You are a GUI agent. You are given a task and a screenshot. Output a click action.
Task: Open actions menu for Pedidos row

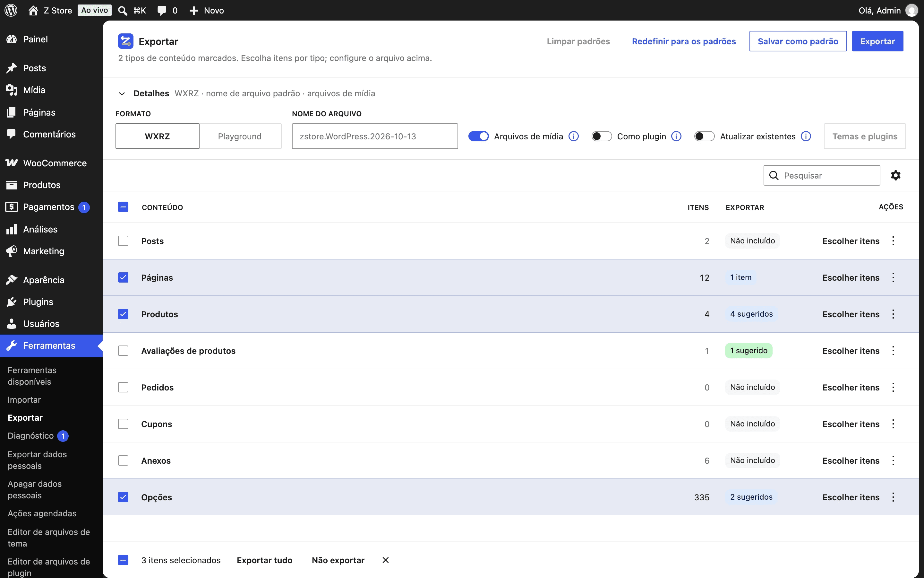893,387
